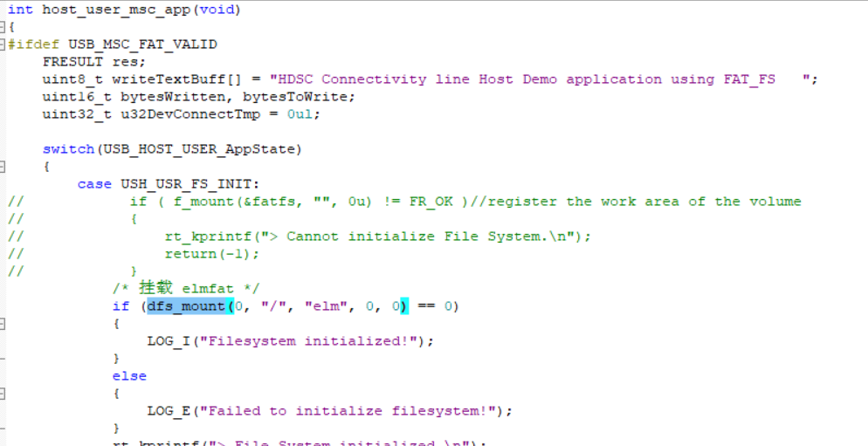Click the int return type keyword
This screenshot has width=868, height=446.
point(20,10)
